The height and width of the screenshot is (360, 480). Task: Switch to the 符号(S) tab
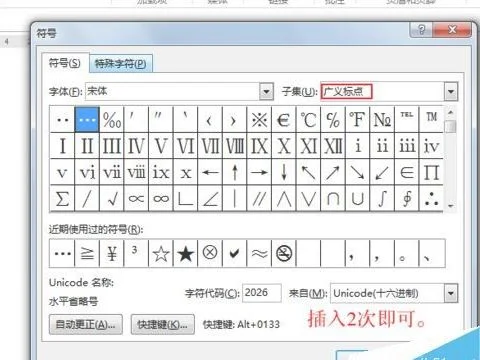point(65,63)
